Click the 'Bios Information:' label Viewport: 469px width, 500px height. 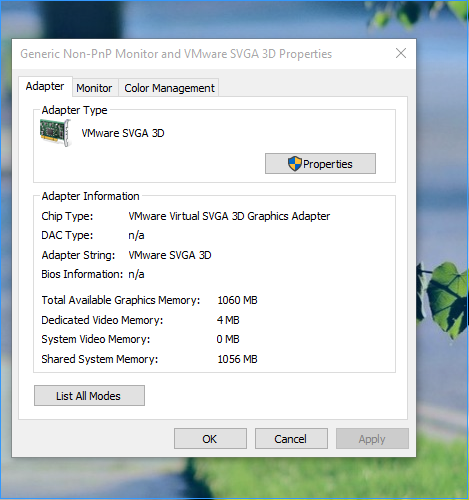(x=82, y=274)
